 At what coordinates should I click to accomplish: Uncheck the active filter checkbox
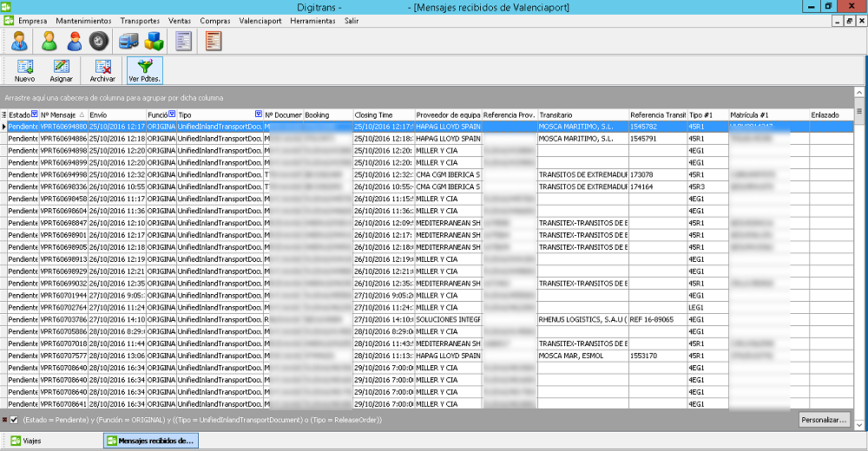(x=14, y=420)
